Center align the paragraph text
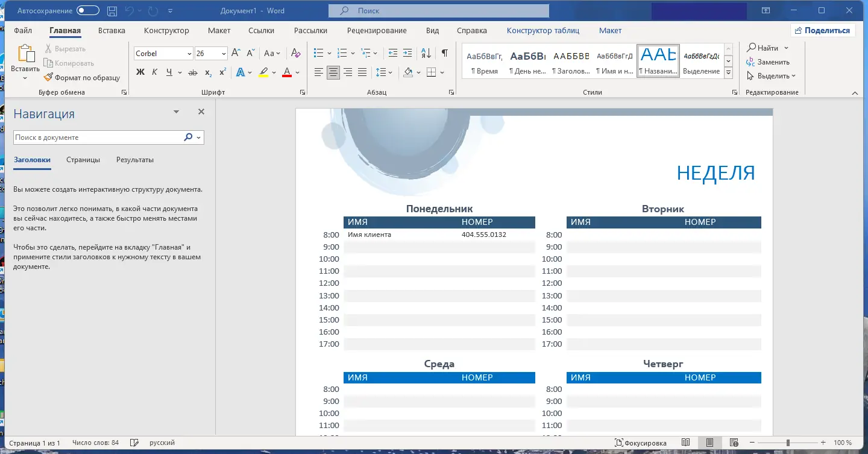868x454 pixels. pos(333,72)
